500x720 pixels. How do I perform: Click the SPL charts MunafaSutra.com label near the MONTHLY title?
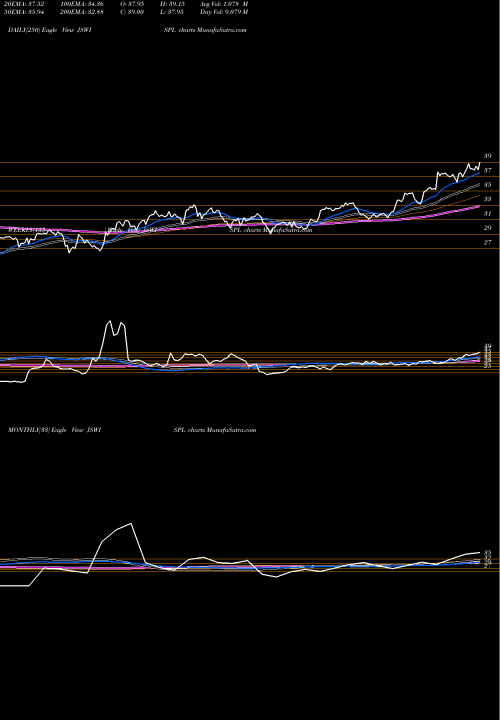coord(215,430)
